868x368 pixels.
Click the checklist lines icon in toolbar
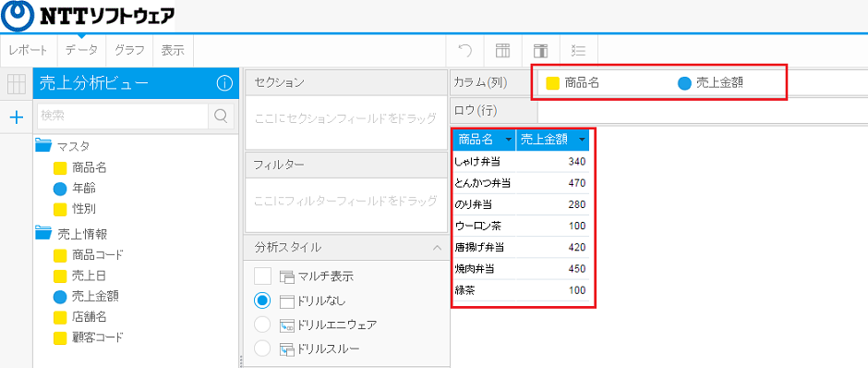[578, 51]
